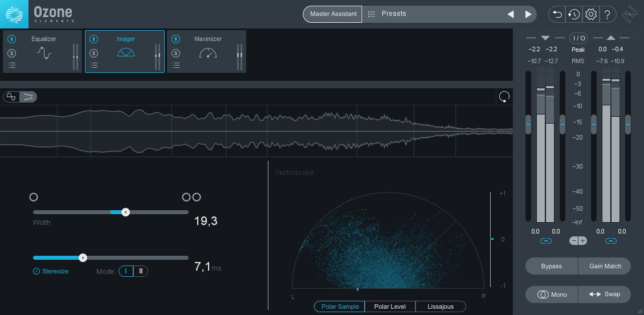644x315 pixels.
Task: Click the Stereoize delay slider handle
Action: [x=83, y=258]
